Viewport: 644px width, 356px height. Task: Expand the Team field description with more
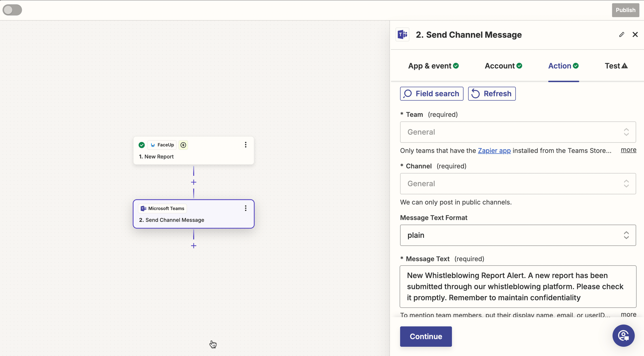(628, 150)
